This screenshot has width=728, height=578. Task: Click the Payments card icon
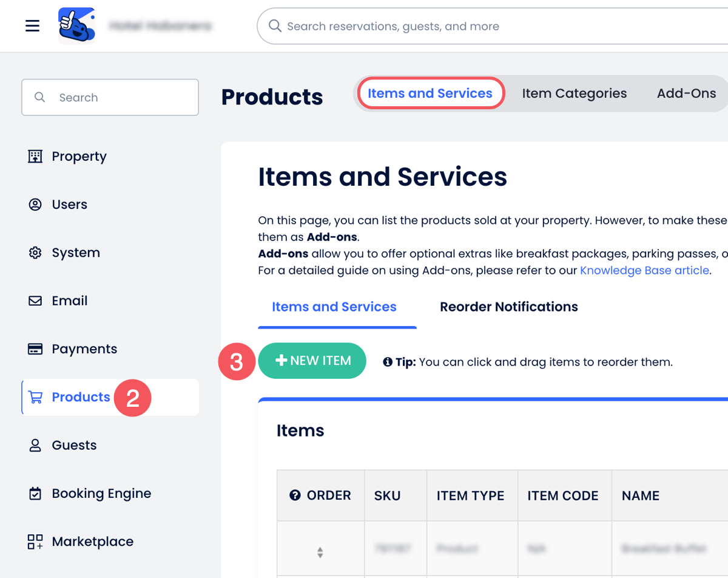coord(35,349)
